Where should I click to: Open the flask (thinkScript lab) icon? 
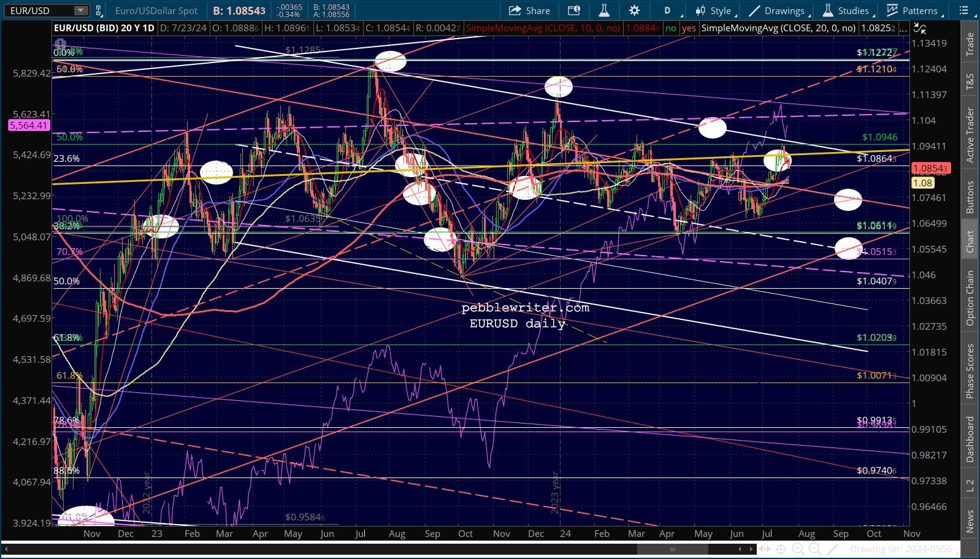click(604, 10)
